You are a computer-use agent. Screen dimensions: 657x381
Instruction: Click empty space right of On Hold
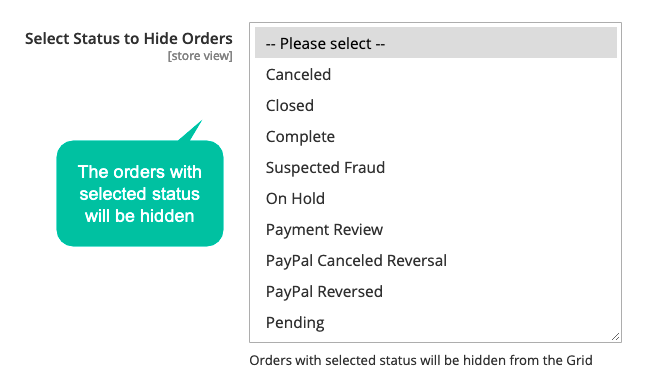pos(469,199)
